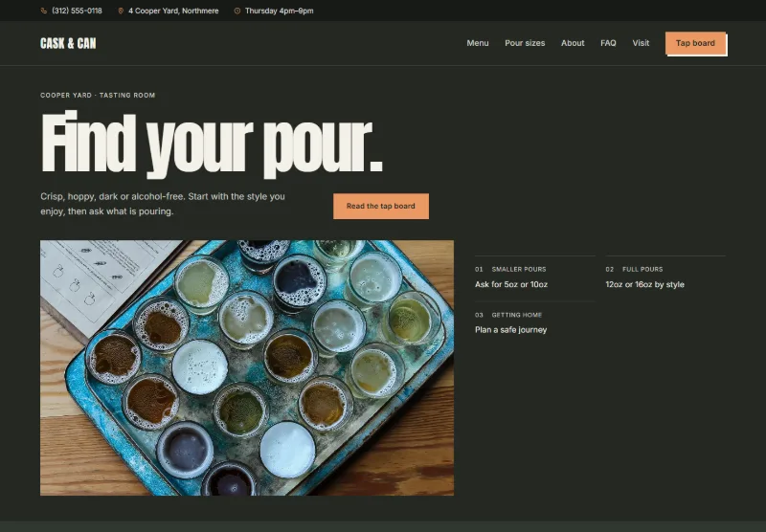Click the phone icon in top bar
766x532 pixels.
point(43,11)
